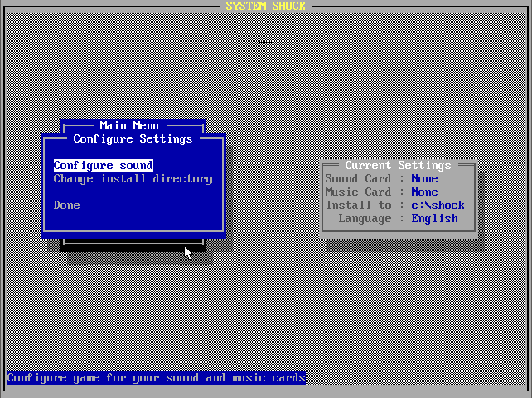The width and height of the screenshot is (532, 398).
Task: Click the Sound Card label
Action: click(357, 179)
